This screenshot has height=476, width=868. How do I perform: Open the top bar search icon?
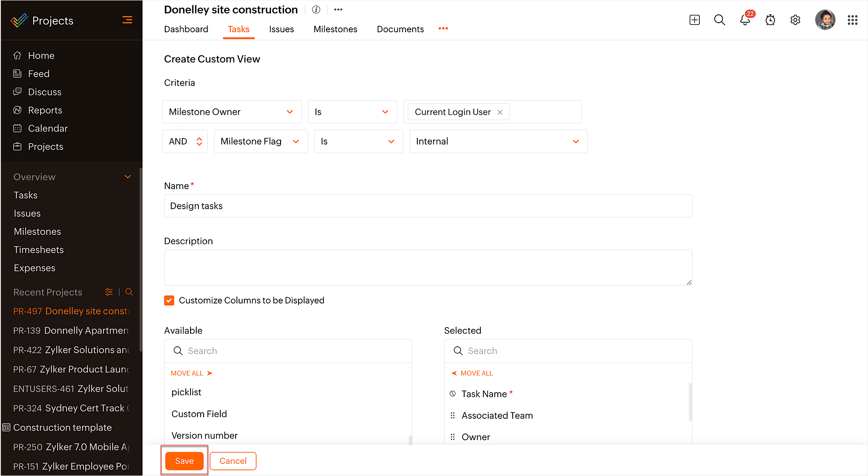pyautogui.click(x=719, y=20)
